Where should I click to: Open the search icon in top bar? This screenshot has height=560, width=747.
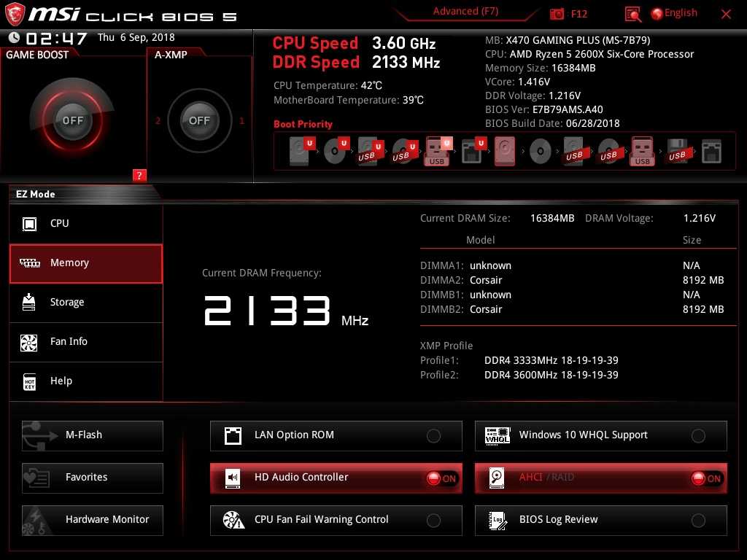coord(633,14)
